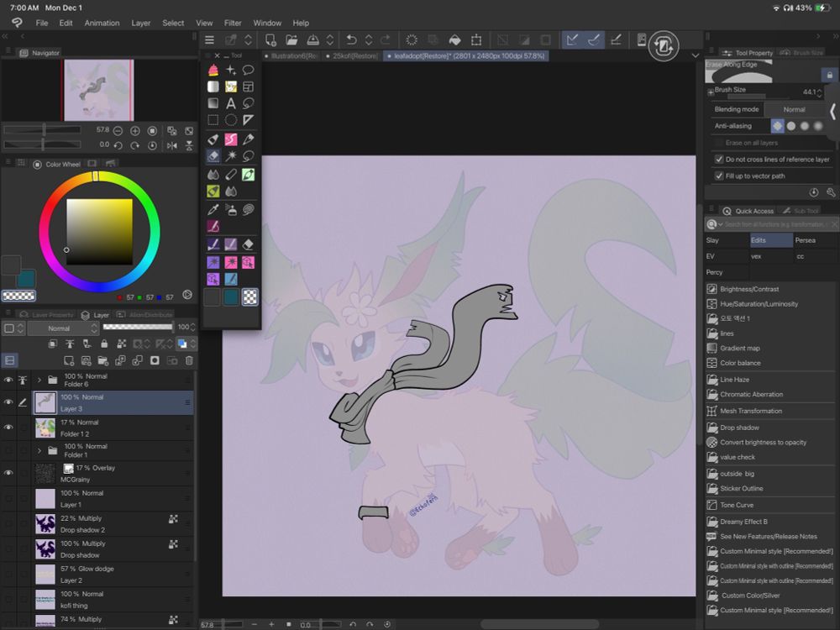Select the transparent color in tool palette
Image resolution: width=840 pixels, height=630 pixels.
[249, 297]
